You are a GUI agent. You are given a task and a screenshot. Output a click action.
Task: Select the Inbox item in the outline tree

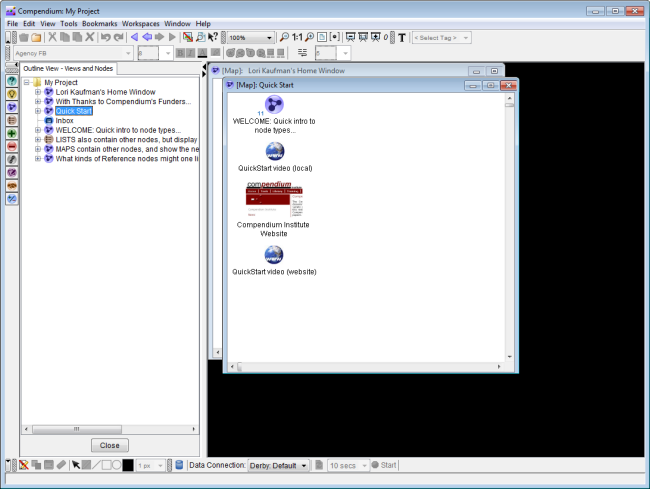[64, 121]
